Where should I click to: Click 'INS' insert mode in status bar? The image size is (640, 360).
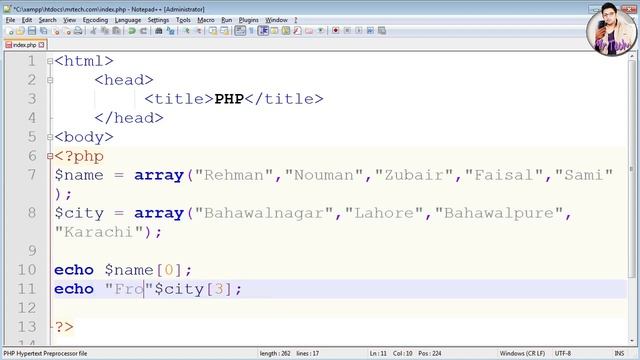tap(619, 353)
